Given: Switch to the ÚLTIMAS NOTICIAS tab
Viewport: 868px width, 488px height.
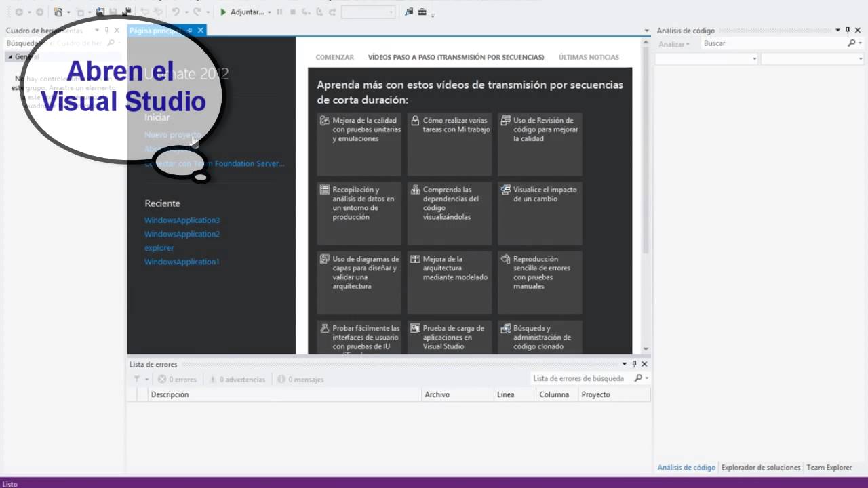Looking at the screenshot, I should [x=589, y=58].
